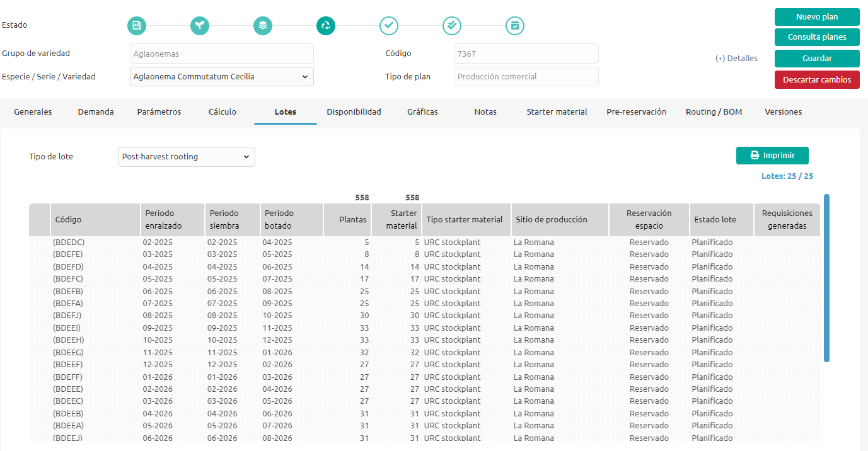The height and width of the screenshot is (451, 868).
Task: Select lot code (BDEEB)
Action: click(68, 414)
